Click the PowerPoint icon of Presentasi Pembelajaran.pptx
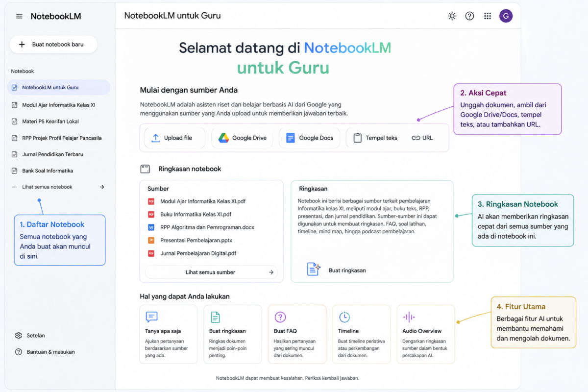 pos(151,241)
